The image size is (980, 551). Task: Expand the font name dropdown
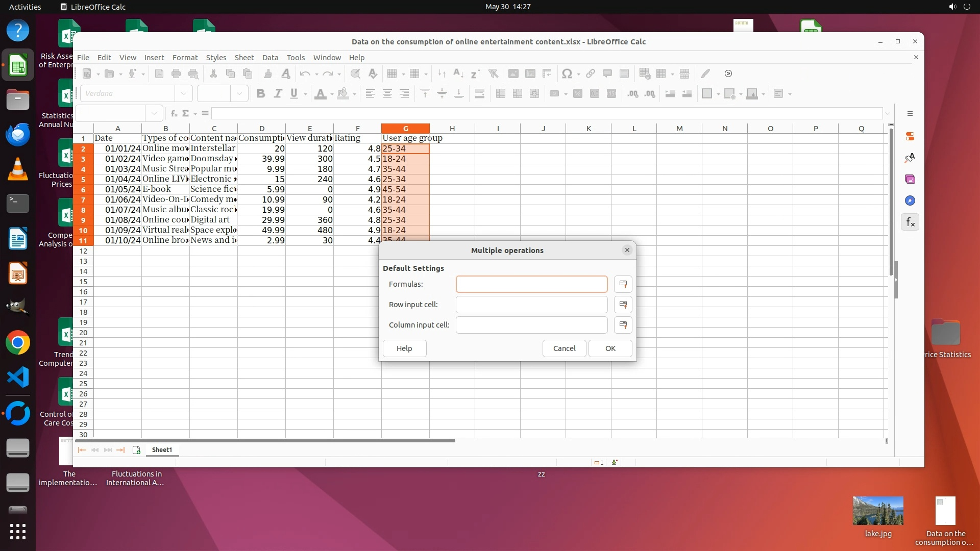coord(183,94)
